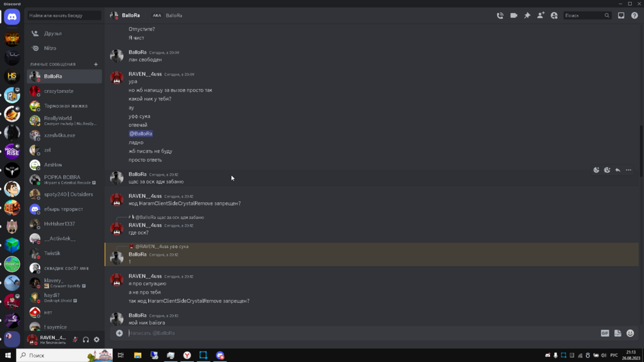Add reaction to hovered message

(596, 170)
